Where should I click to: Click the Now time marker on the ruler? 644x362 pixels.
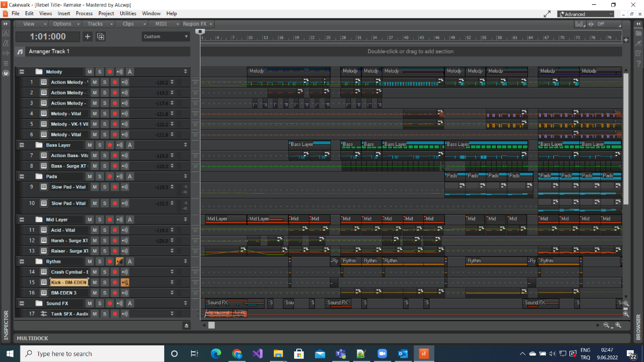(200, 32)
